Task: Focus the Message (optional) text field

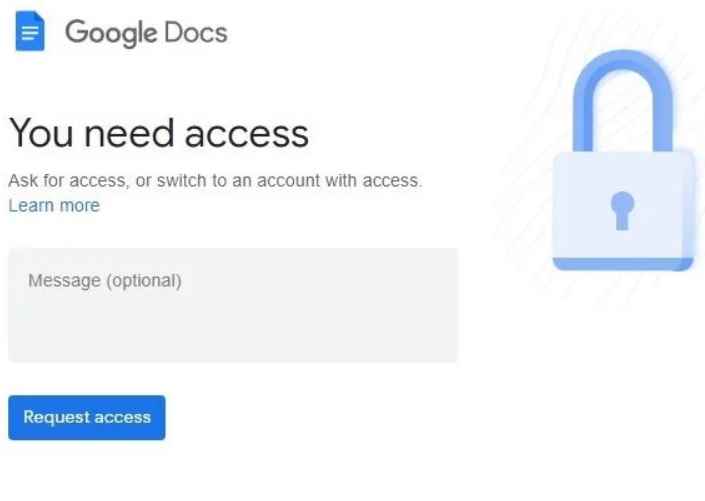Action: click(x=233, y=305)
